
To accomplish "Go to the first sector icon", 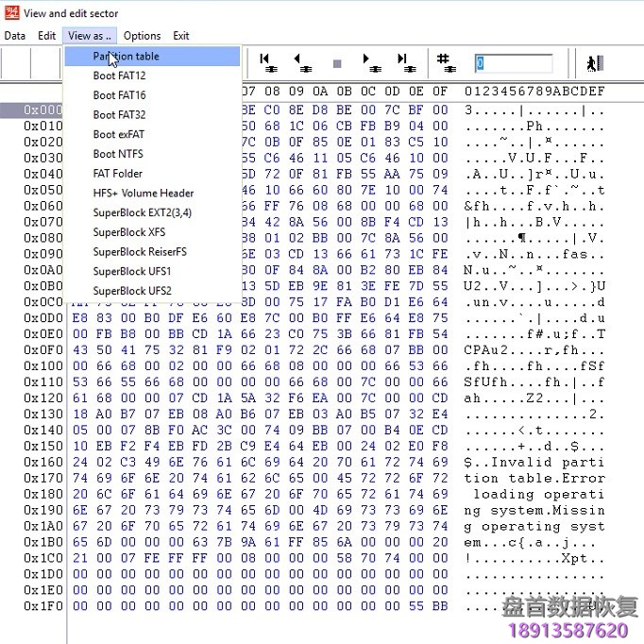I will (x=269, y=63).
